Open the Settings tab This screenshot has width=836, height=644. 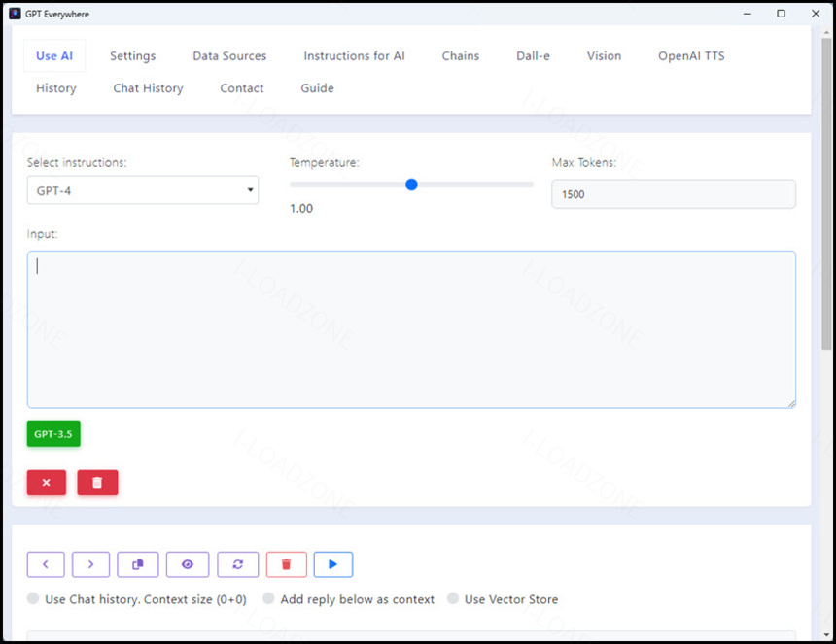click(133, 56)
